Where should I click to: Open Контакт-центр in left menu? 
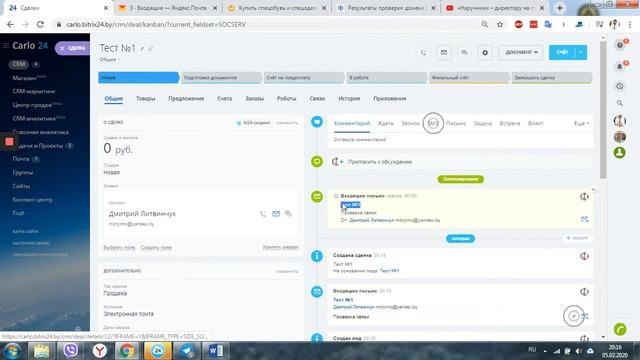pos(32,200)
